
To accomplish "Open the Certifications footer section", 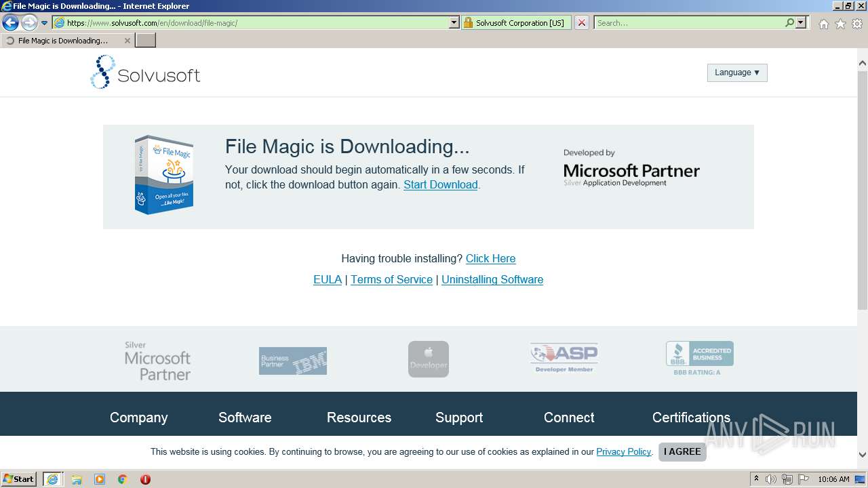I will [x=691, y=418].
